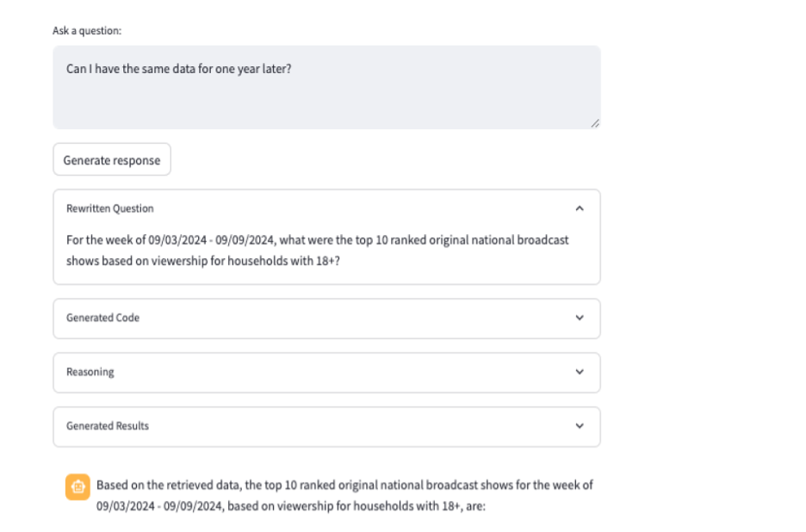Click the date range in the assistant's response
The height and width of the screenshot is (532, 806).
pos(159,507)
